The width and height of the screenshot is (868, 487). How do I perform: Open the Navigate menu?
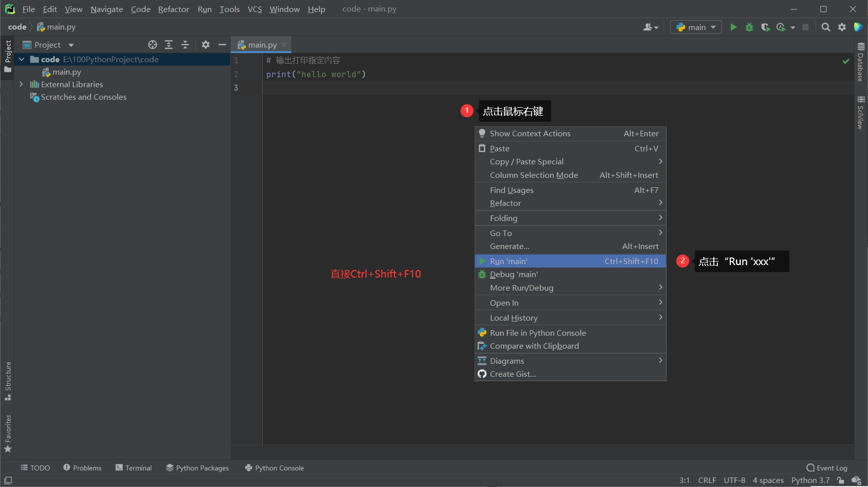click(x=107, y=9)
